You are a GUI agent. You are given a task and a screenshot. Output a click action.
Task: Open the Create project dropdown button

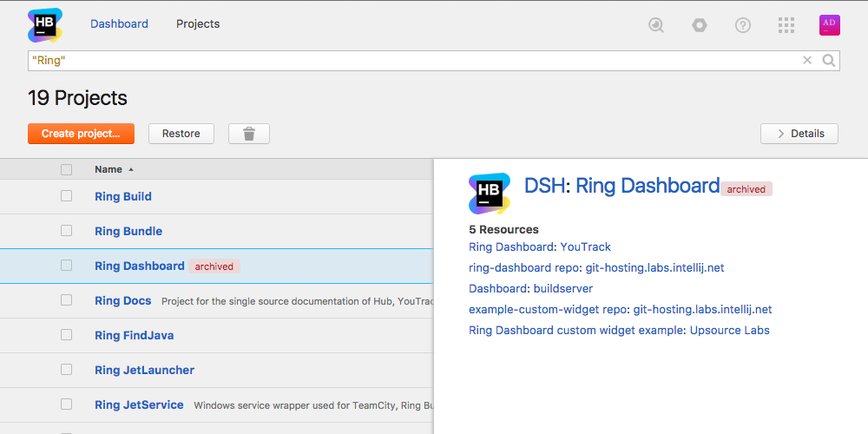(x=81, y=134)
